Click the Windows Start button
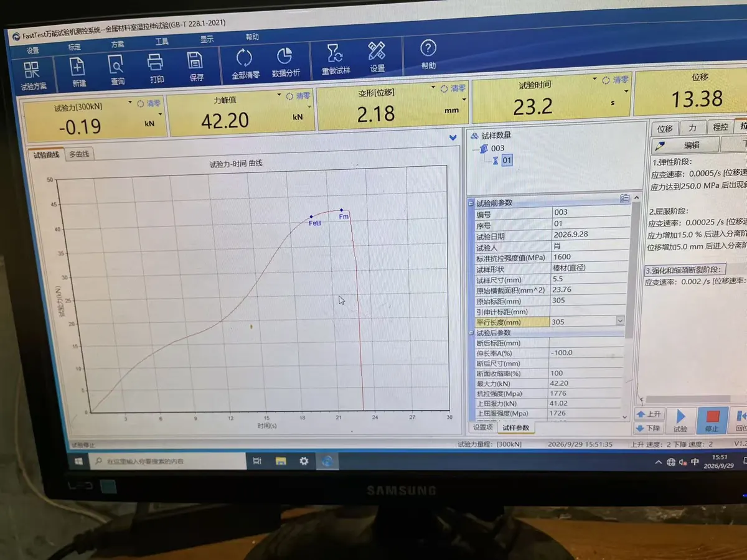747x560 pixels. pos(80,462)
